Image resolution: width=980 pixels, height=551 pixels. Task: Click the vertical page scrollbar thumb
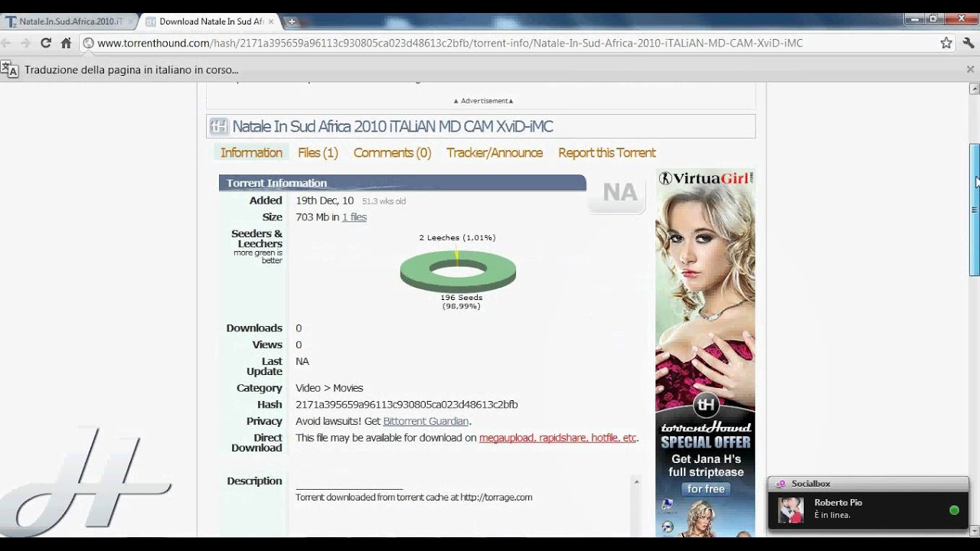pos(975,209)
